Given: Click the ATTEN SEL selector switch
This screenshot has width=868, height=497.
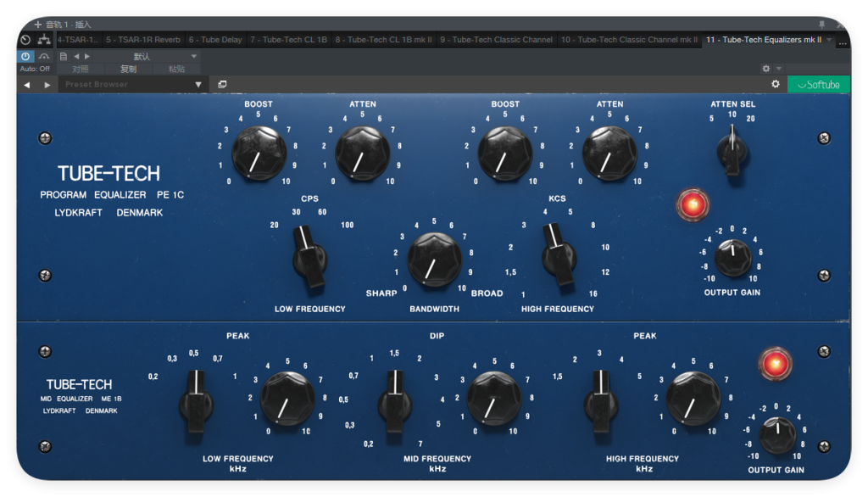Looking at the screenshot, I should tap(732, 150).
